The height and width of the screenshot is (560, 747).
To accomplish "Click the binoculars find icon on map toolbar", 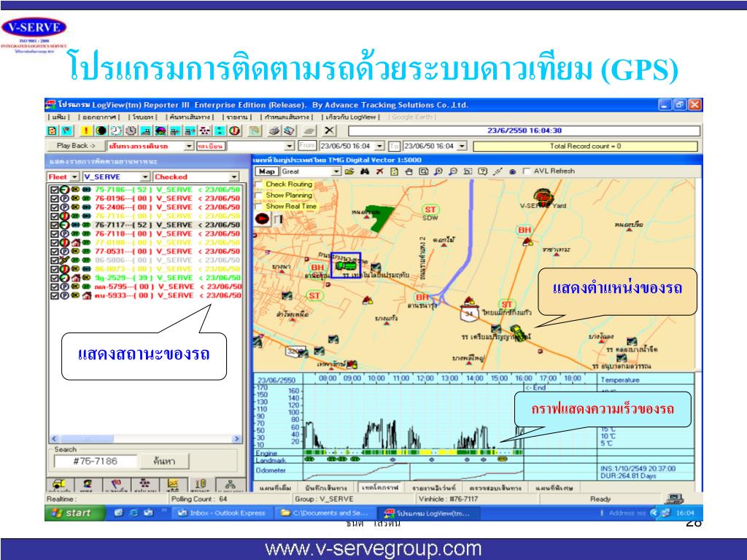I will (x=365, y=171).
